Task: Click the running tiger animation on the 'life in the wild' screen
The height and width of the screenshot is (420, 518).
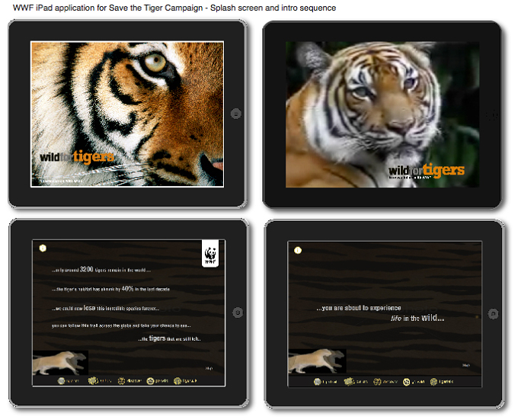Action: click(x=317, y=361)
